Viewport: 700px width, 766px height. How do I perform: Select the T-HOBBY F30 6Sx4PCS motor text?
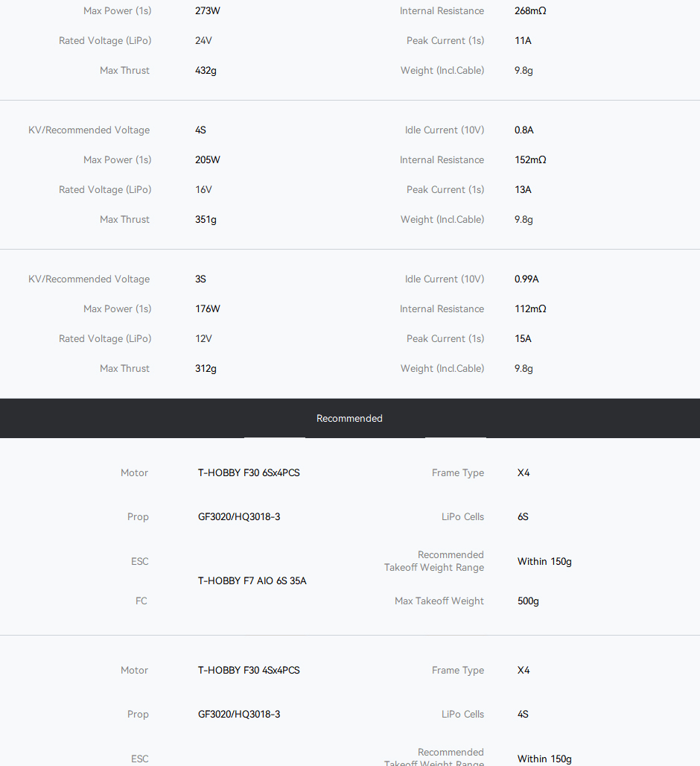point(249,473)
